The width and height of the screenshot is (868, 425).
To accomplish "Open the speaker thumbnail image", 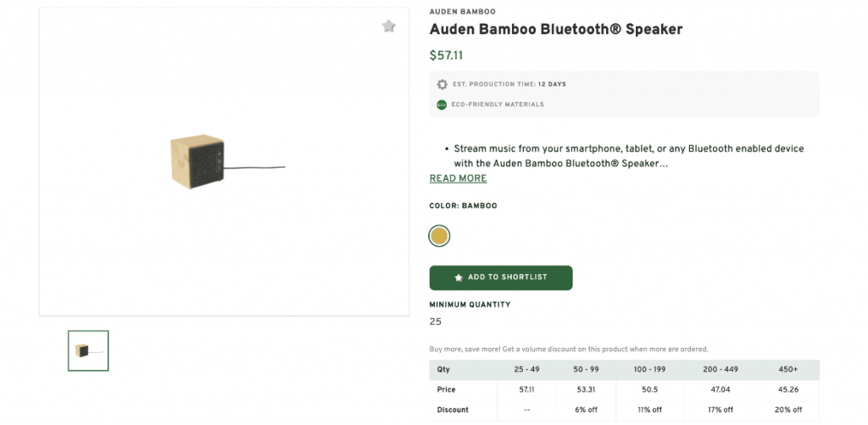I will [88, 350].
